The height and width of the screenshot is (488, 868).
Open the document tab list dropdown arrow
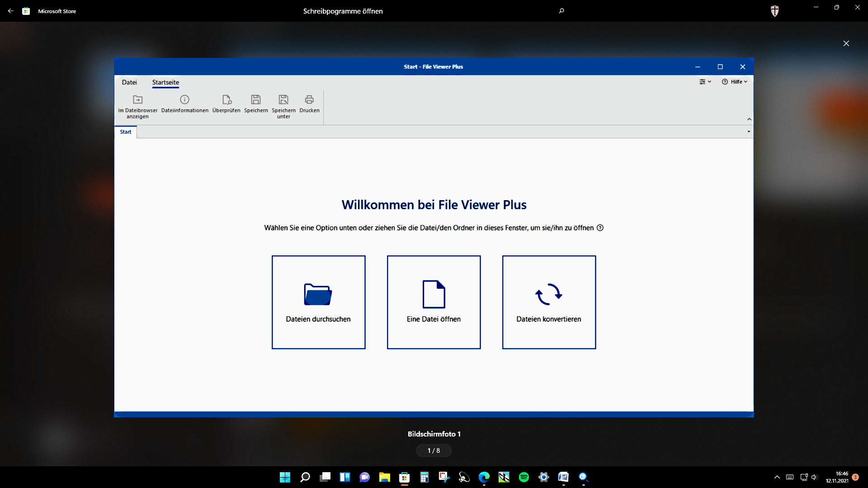[x=749, y=132]
